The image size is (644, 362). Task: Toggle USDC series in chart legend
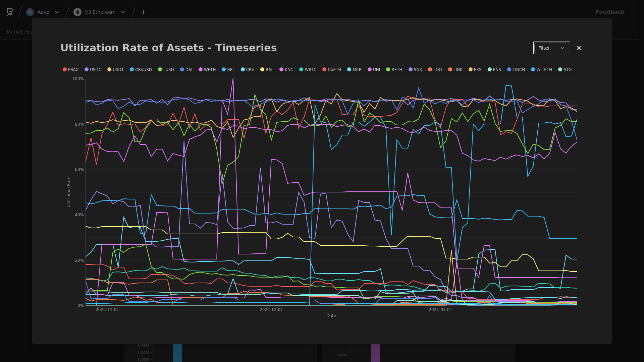tap(93, 70)
